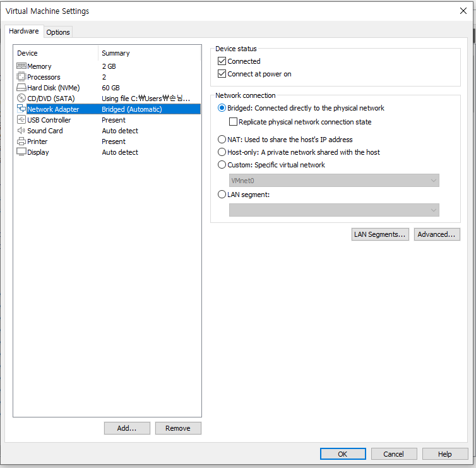Viewport: 476px width, 468px height.
Task: Click the Bridged (Automatic) summary
Action: [x=132, y=109]
